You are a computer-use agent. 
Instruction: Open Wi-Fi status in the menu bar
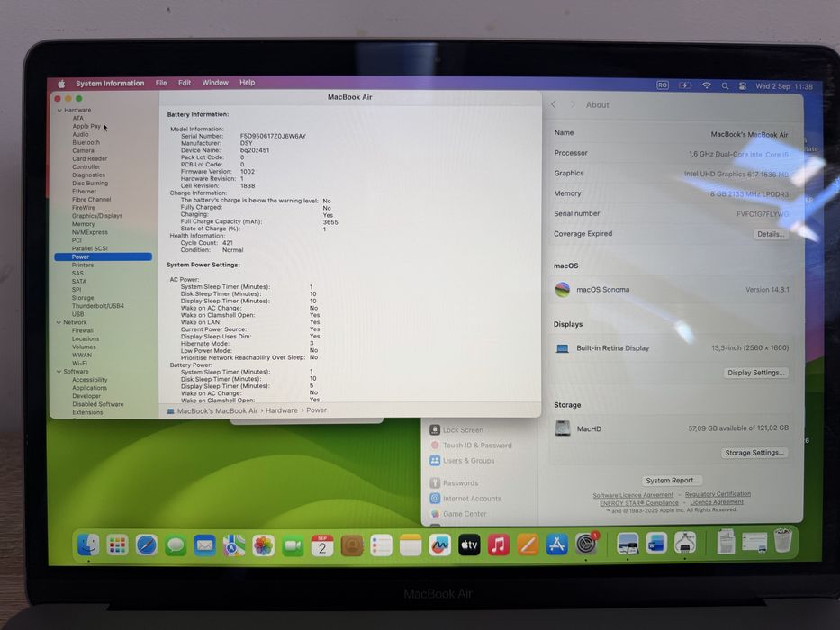pyautogui.click(x=707, y=85)
